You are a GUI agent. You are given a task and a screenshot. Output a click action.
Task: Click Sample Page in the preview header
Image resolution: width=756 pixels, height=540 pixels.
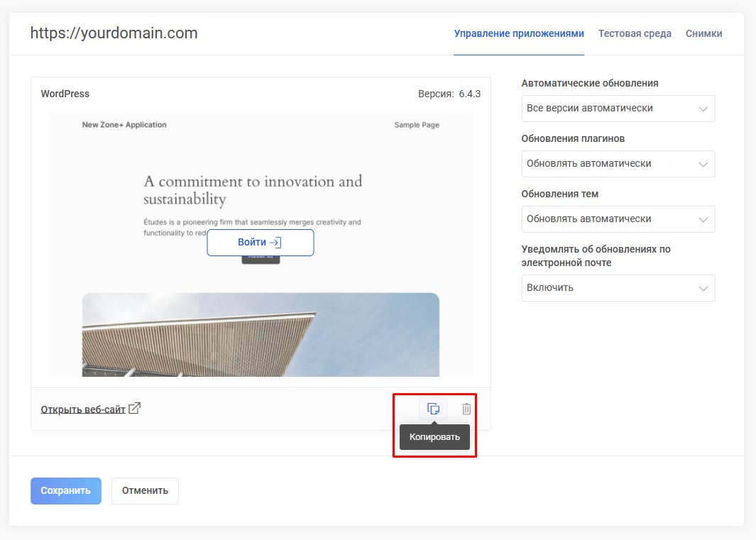pyautogui.click(x=417, y=125)
